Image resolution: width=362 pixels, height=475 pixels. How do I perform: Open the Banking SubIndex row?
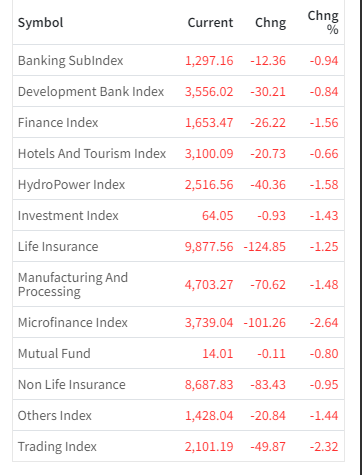pyautogui.click(x=178, y=60)
